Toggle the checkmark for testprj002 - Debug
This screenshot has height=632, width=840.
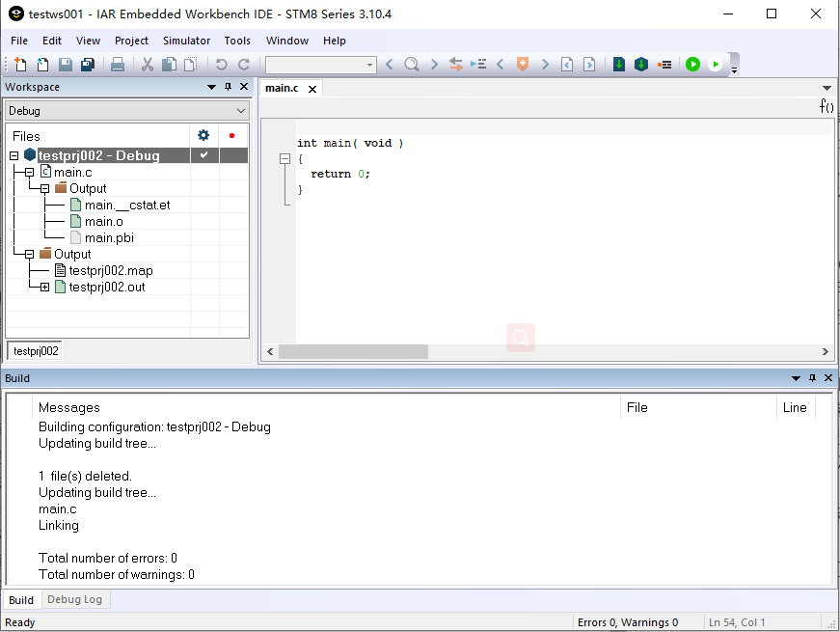click(x=204, y=155)
